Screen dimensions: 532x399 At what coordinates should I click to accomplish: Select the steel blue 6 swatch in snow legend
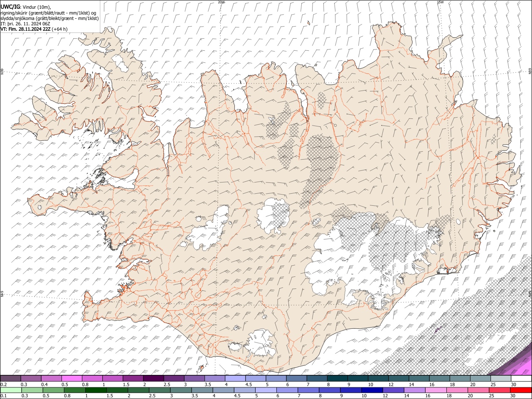296,379
